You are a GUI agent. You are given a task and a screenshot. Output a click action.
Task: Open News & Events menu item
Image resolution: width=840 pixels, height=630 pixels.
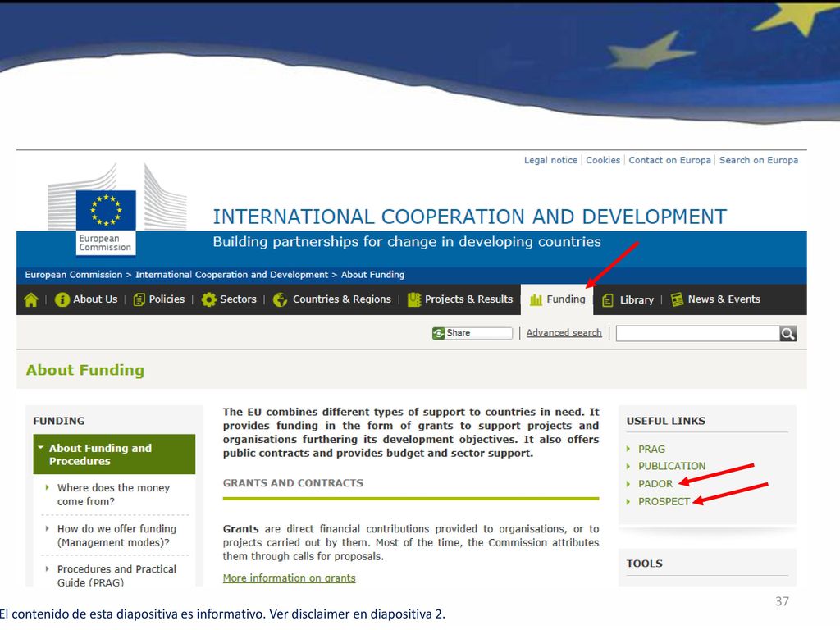pos(724,299)
